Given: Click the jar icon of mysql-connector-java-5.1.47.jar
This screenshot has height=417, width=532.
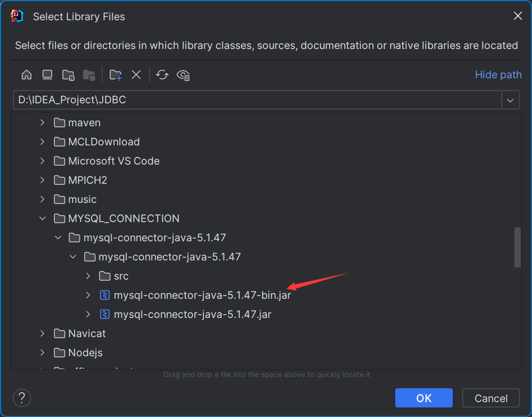Looking at the screenshot, I should pyautogui.click(x=105, y=314).
